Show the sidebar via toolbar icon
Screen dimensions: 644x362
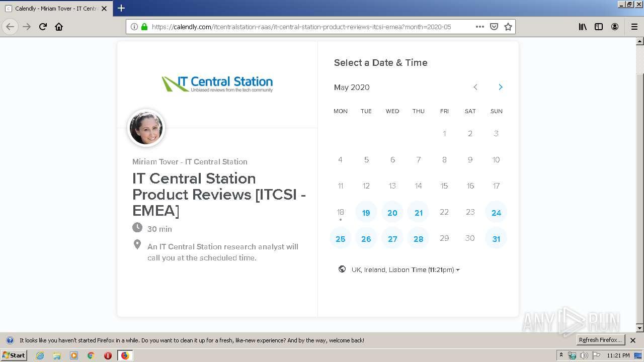tap(599, 27)
